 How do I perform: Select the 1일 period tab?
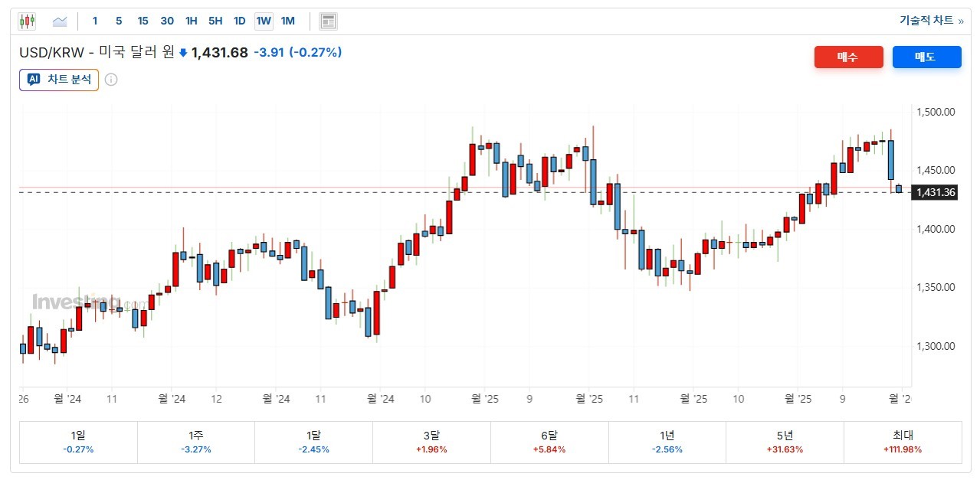click(78, 442)
